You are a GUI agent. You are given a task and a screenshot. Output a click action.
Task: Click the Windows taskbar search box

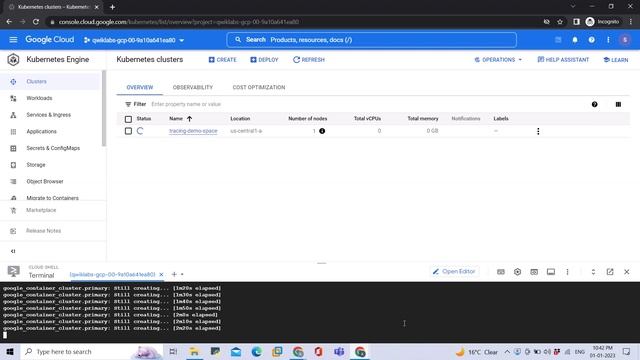(91, 351)
